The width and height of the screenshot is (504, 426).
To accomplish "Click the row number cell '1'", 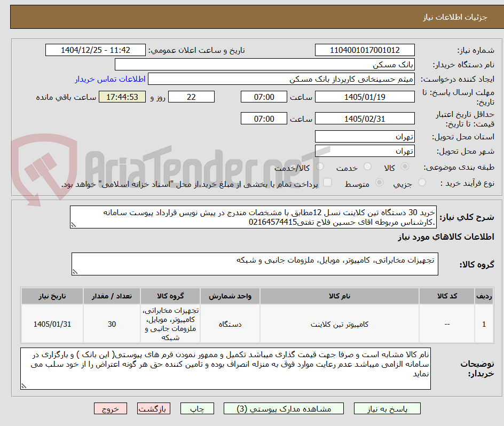I will (484, 324).
